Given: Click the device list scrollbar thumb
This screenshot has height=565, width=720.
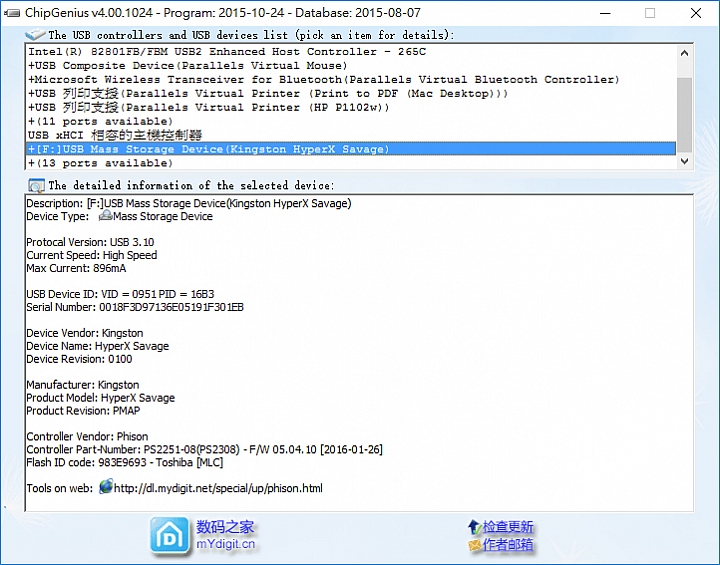Looking at the screenshot, I should coord(684,114).
